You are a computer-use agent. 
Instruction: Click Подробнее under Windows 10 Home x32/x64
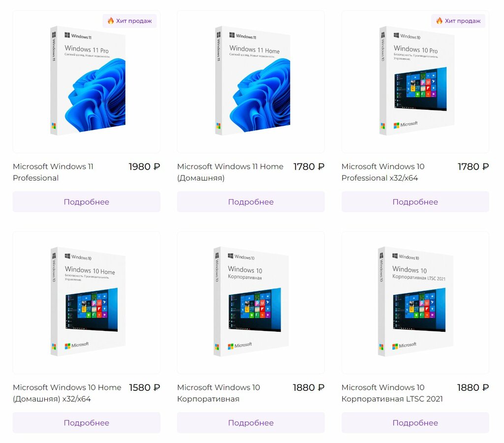87,422
